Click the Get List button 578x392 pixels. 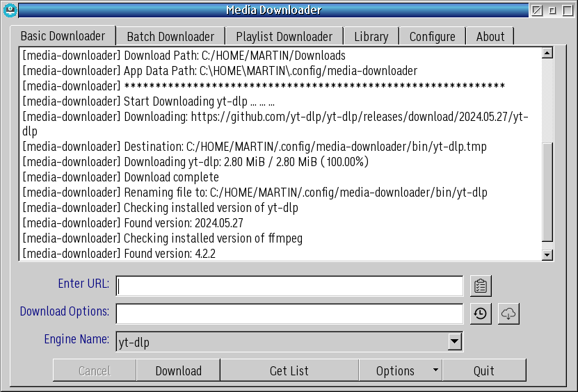pos(289,370)
